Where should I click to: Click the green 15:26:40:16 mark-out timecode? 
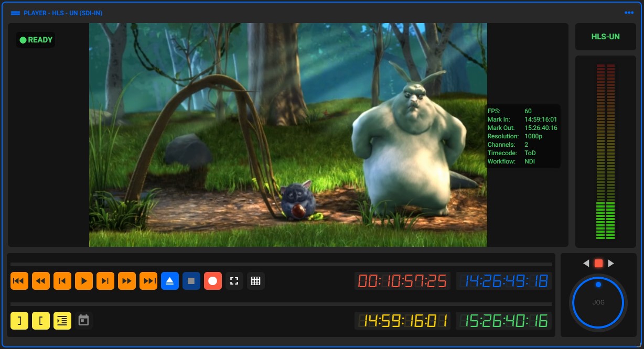click(503, 321)
